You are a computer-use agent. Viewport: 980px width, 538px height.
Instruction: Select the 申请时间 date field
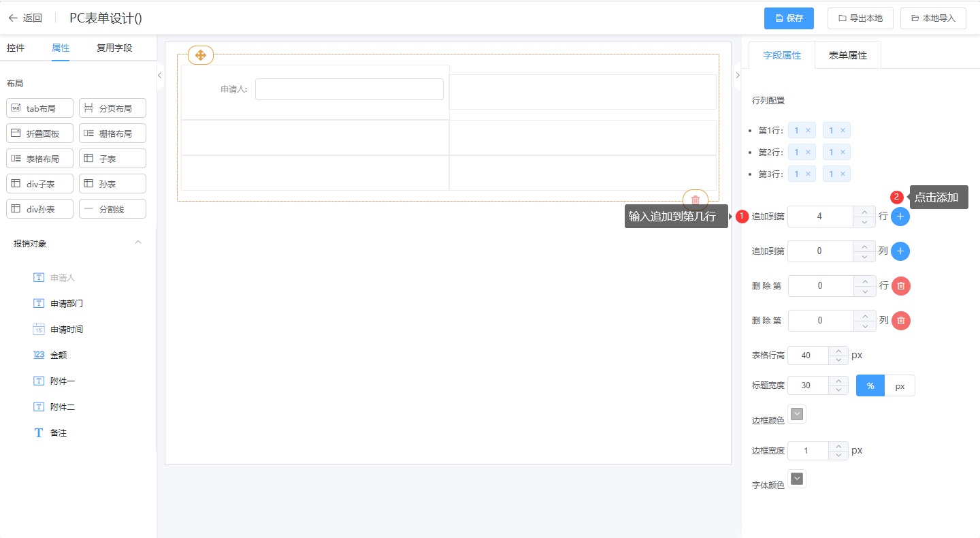(59, 330)
